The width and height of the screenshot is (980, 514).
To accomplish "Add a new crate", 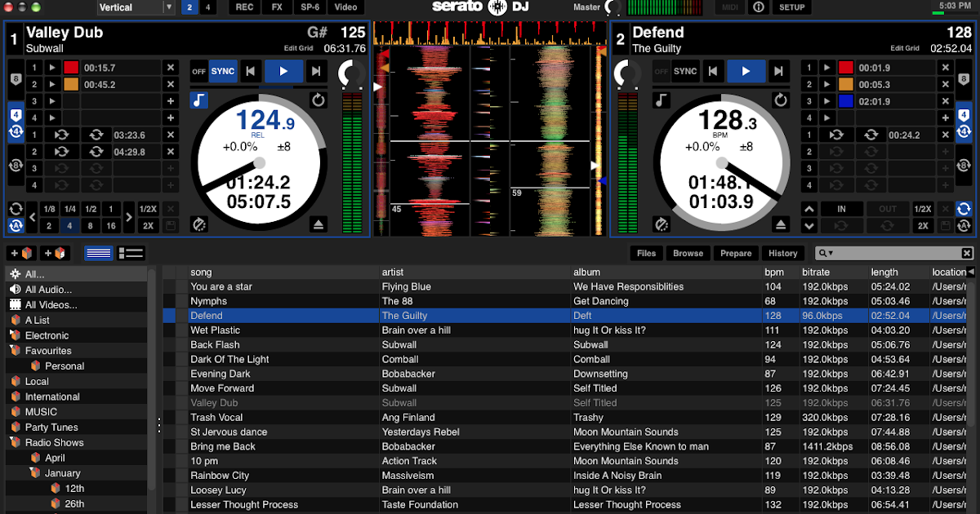I will pos(21,254).
